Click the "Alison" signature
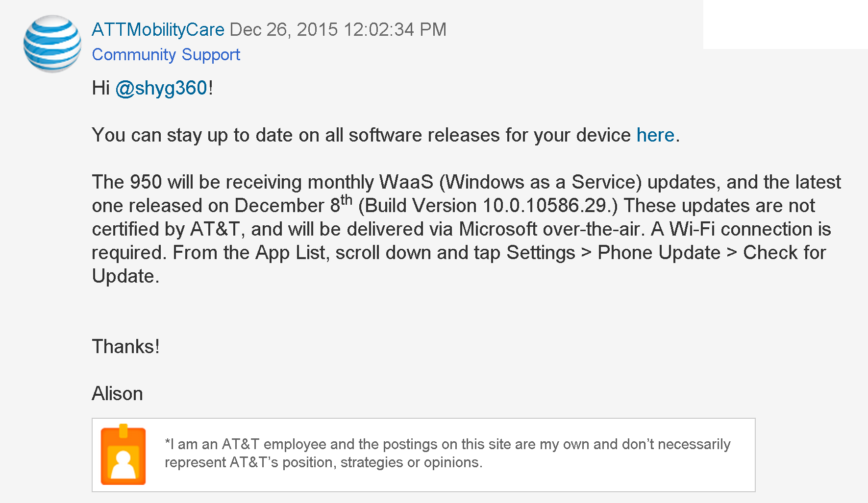Screen dimensions: 868x503 tap(117, 394)
